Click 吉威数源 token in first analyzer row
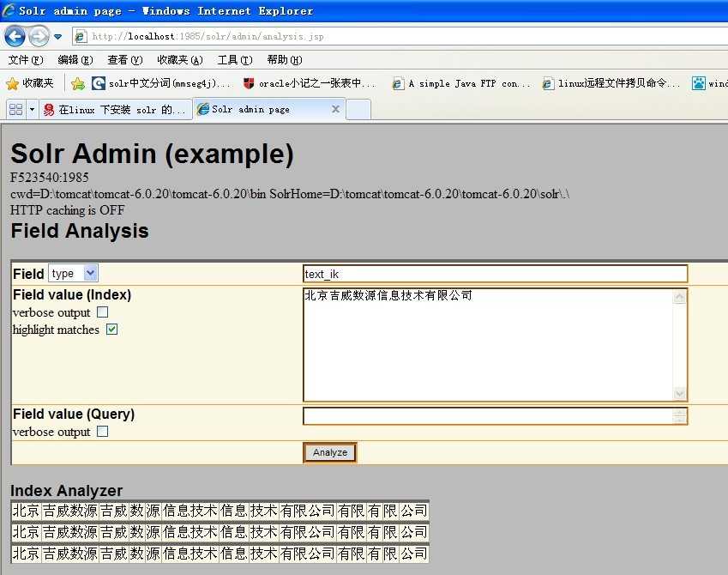728x575 pixels. click(x=70, y=511)
